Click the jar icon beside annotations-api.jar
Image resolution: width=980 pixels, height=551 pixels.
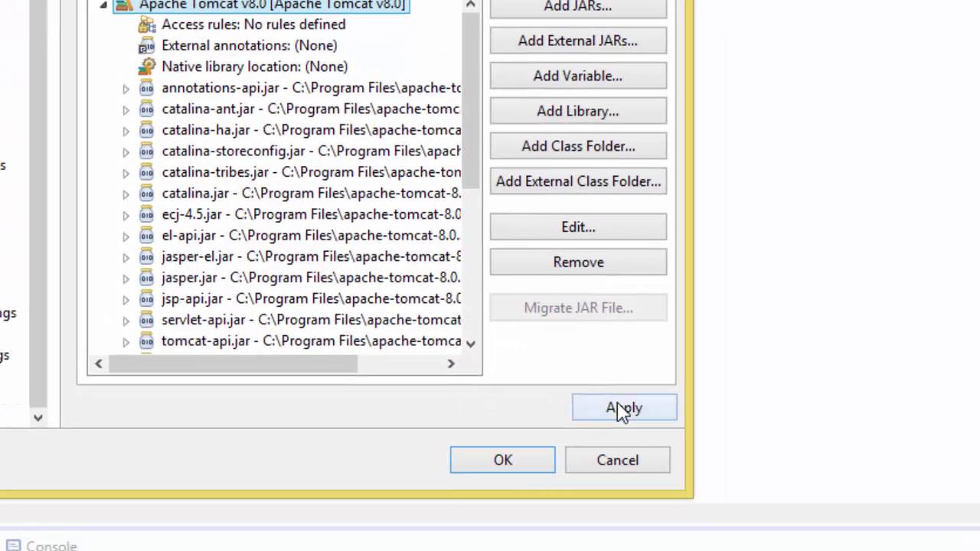point(146,88)
